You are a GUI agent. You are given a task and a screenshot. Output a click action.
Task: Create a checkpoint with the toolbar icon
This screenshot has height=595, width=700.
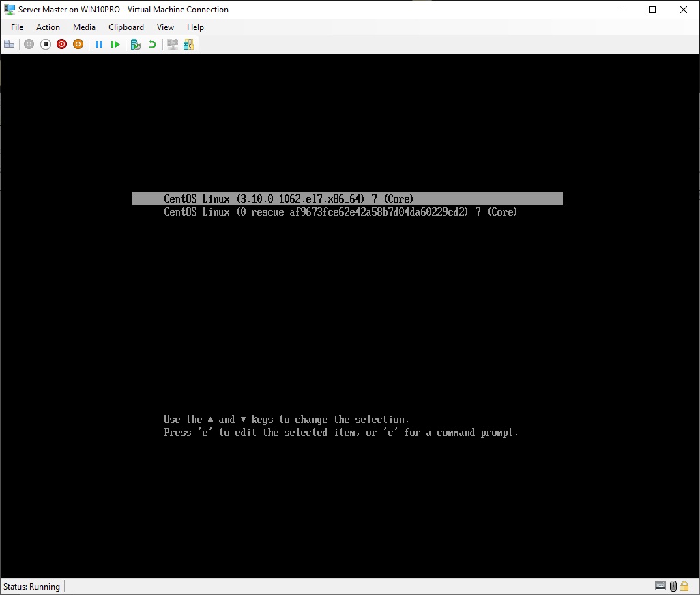(x=136, y=44)
